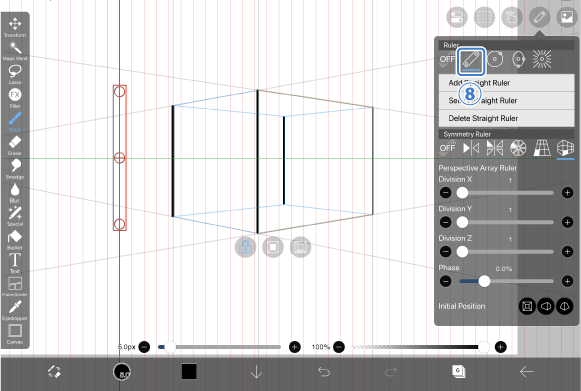This screenshot has height=391, width=581.
Task: Toggle the lock icon below the cube
Action: [245, 247]
